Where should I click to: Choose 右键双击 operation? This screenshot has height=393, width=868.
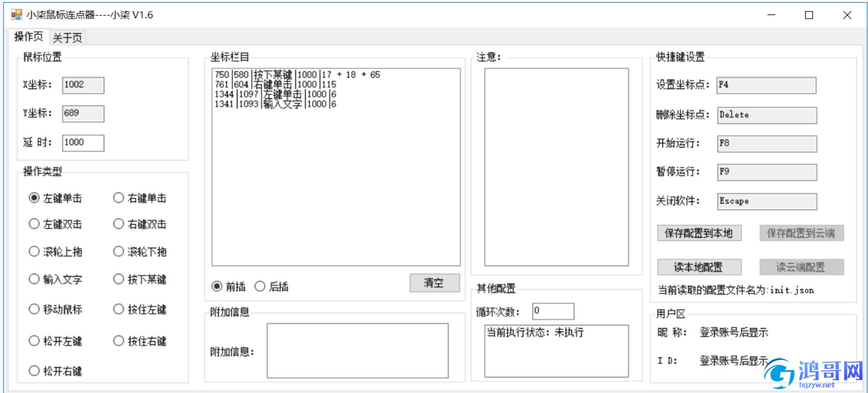coord(140,224)
